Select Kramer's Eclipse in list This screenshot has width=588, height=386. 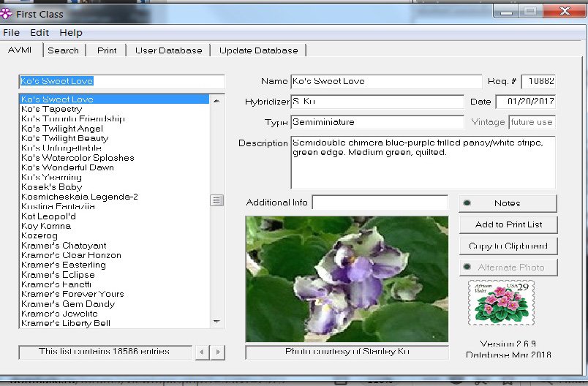114,275
